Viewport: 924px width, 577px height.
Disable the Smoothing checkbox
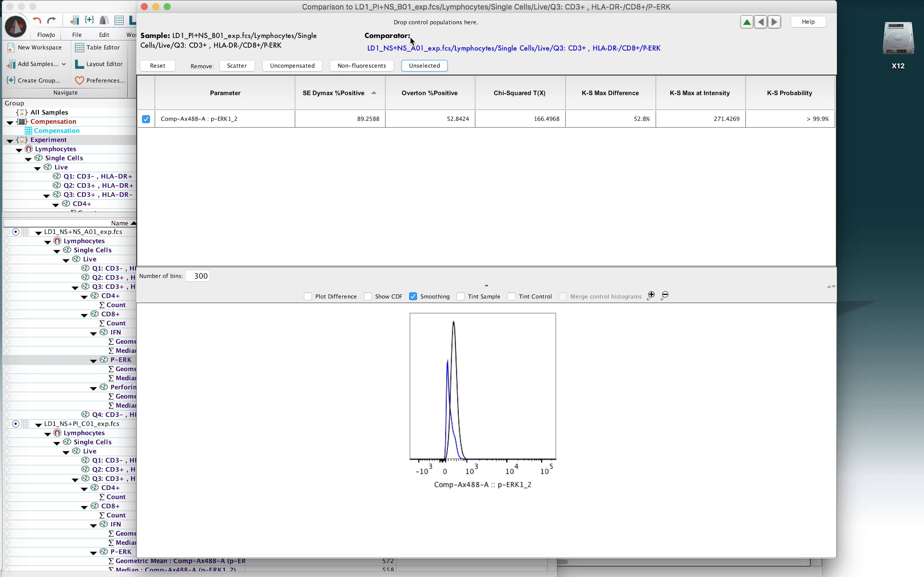pyautogui.click(x=413, y=296)
